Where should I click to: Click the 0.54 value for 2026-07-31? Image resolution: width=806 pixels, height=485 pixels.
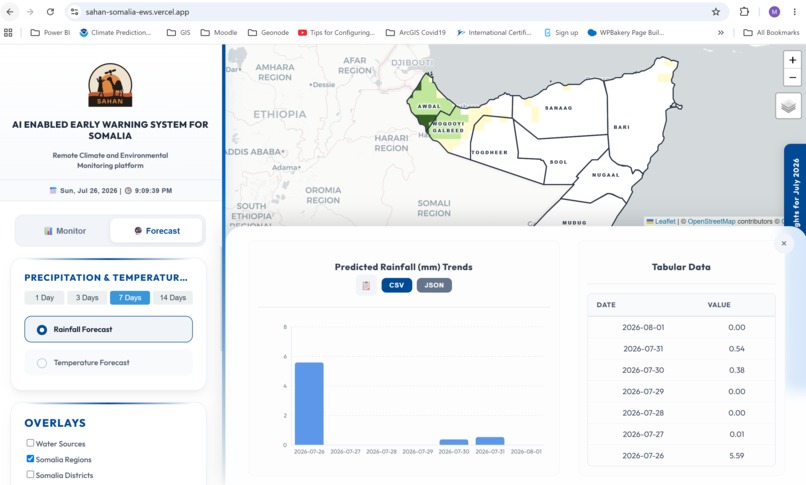tap(737, 349)
